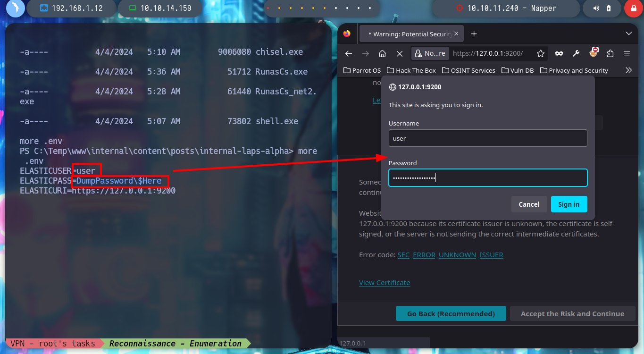644x354 pixels.
Task: Go back using the left arrow icon
Action: coord(349,53)
